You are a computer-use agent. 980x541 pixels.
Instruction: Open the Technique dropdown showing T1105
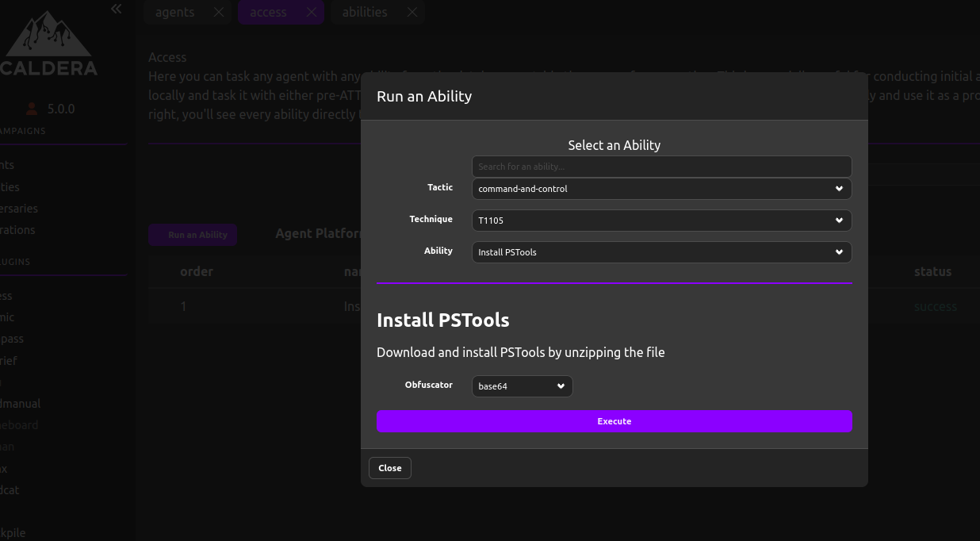(x=662, y=221)
